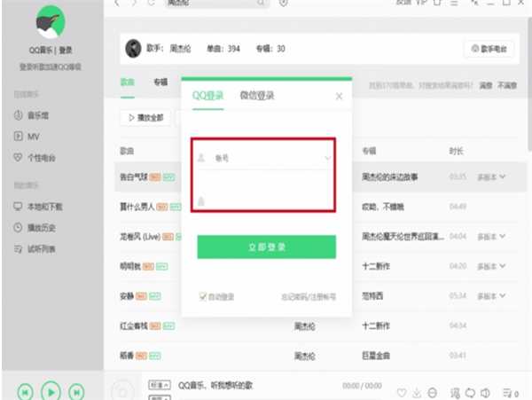
Task: Open 个性电台 personal radio
Action: point(35,158)
